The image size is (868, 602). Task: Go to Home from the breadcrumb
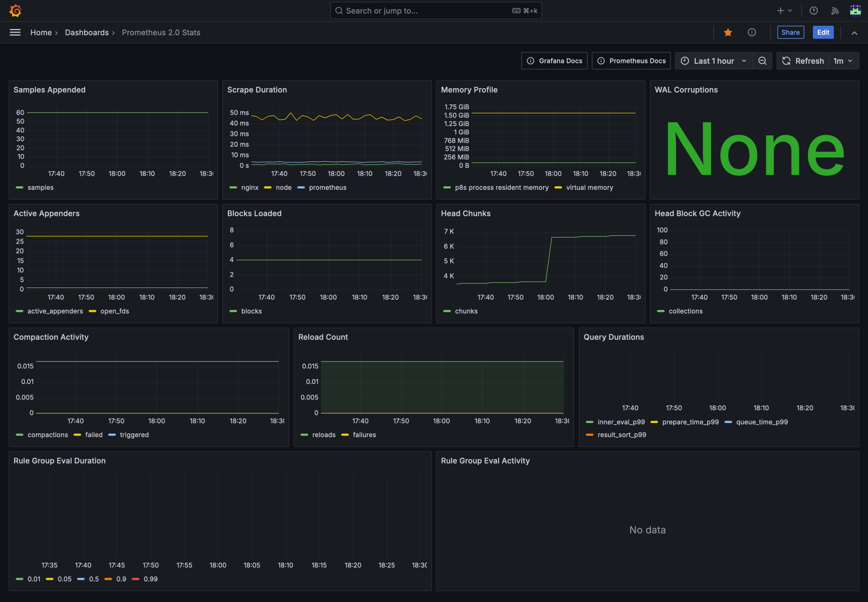tap(41, 32)
